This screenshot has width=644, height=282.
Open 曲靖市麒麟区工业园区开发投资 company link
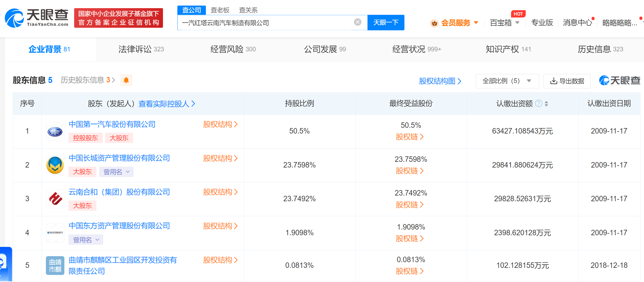[122, 265]
